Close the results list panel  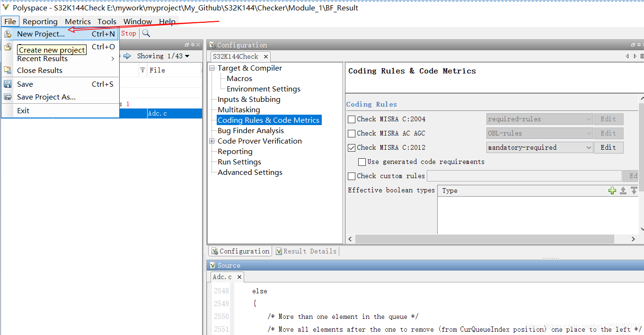point(198,45)
